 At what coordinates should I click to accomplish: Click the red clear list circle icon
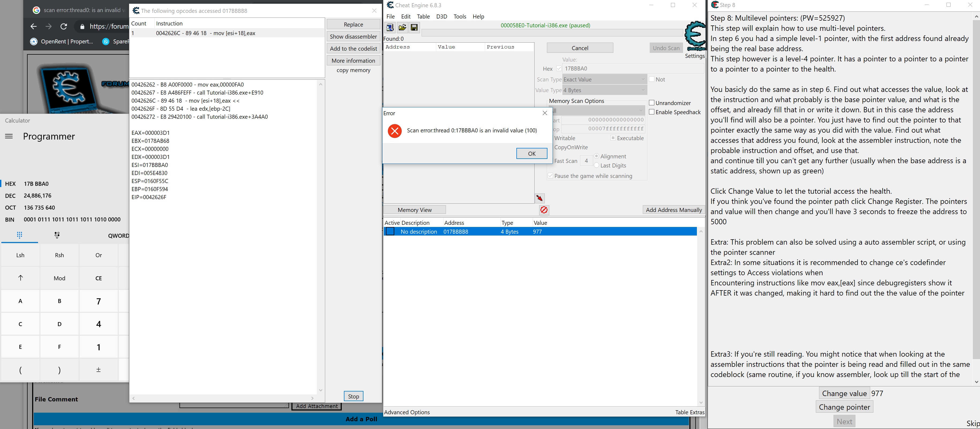tap(544, 210)
